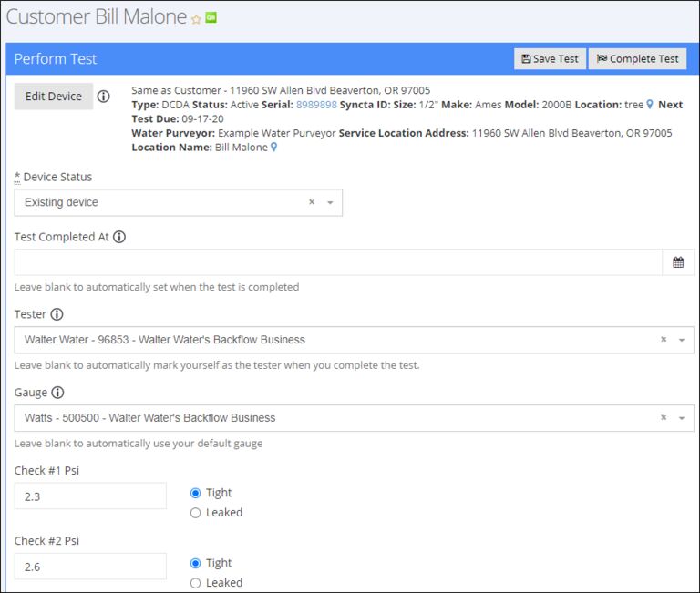Click the Complete Test button
This screenshot has height=593, width=700.
(x=637, y=59)
